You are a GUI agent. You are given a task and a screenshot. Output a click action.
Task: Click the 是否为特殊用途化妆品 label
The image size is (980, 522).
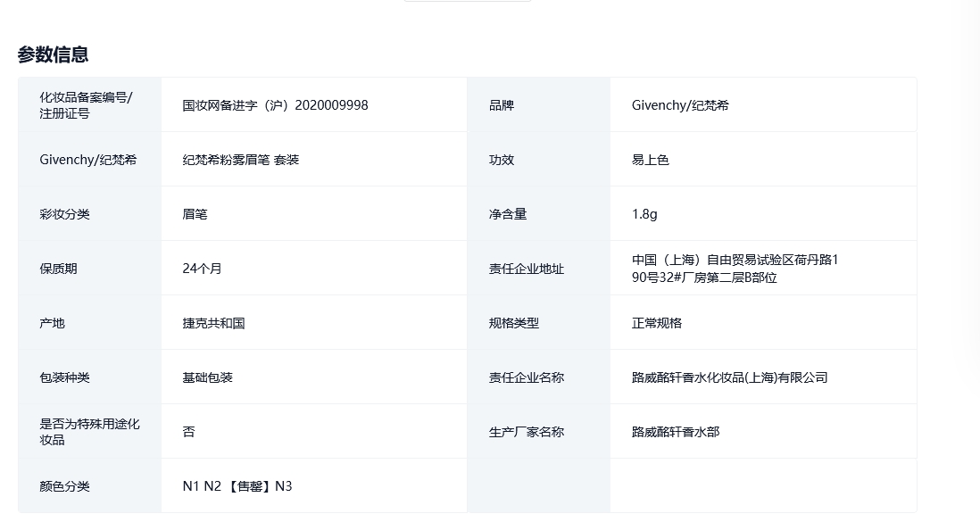coord(90,432)
